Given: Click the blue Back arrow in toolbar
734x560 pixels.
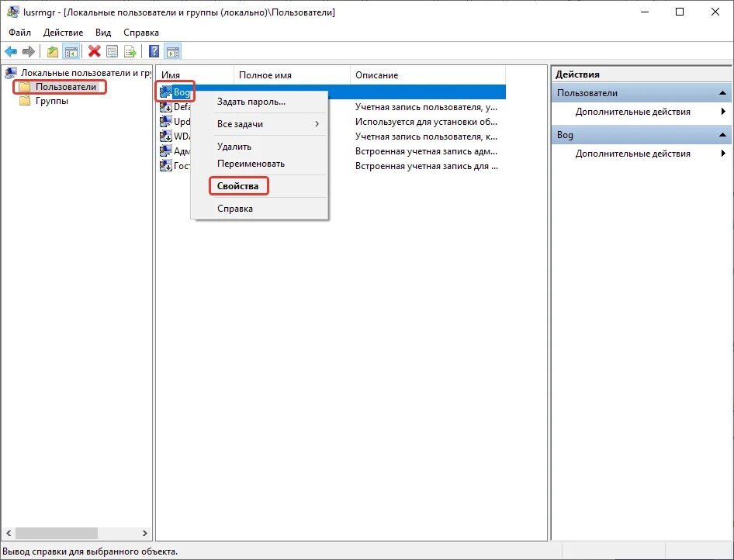Looking at the screenshot, I should 11,51.
